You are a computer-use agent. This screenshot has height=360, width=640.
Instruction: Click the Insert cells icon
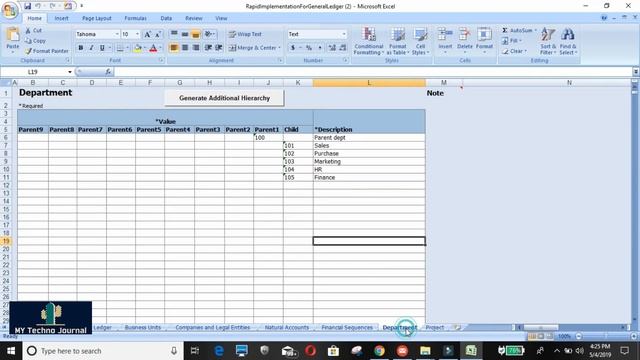click(445, 34)
